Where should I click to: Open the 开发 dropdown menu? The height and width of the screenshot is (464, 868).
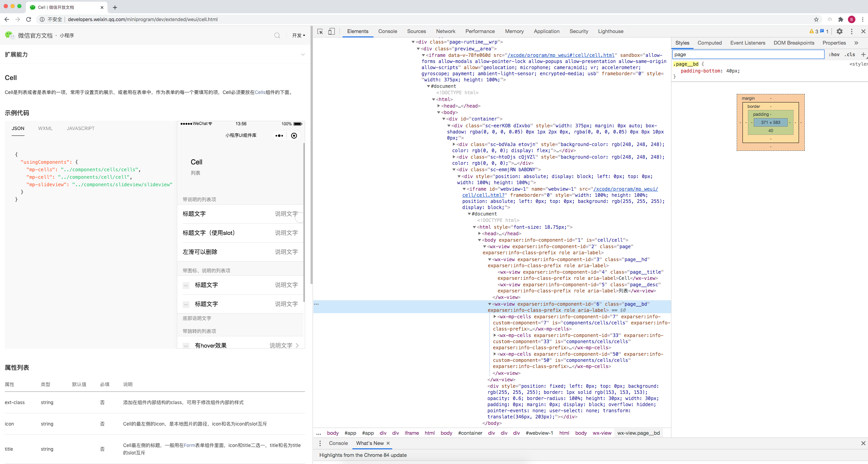coord(298,35)
